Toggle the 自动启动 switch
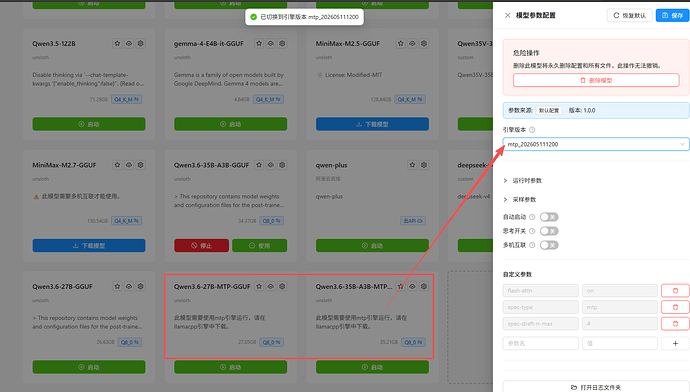The image size is (690, 392). (x=549, y=217)
